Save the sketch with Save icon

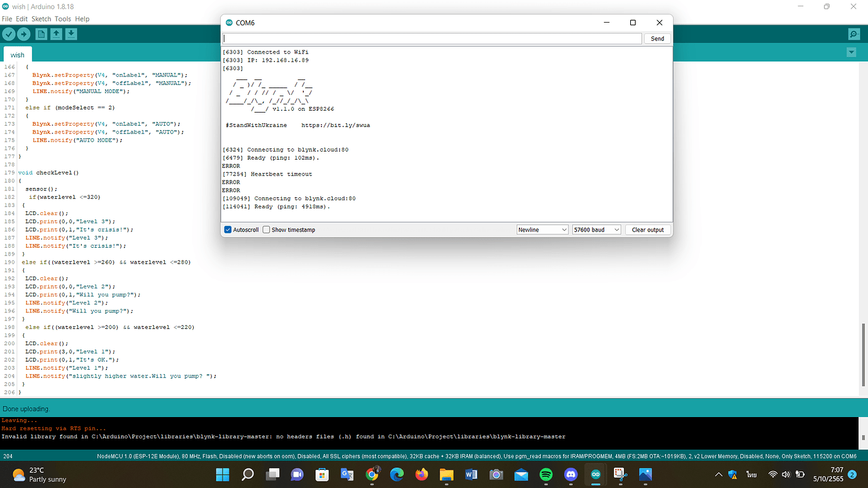click(71, 34)
